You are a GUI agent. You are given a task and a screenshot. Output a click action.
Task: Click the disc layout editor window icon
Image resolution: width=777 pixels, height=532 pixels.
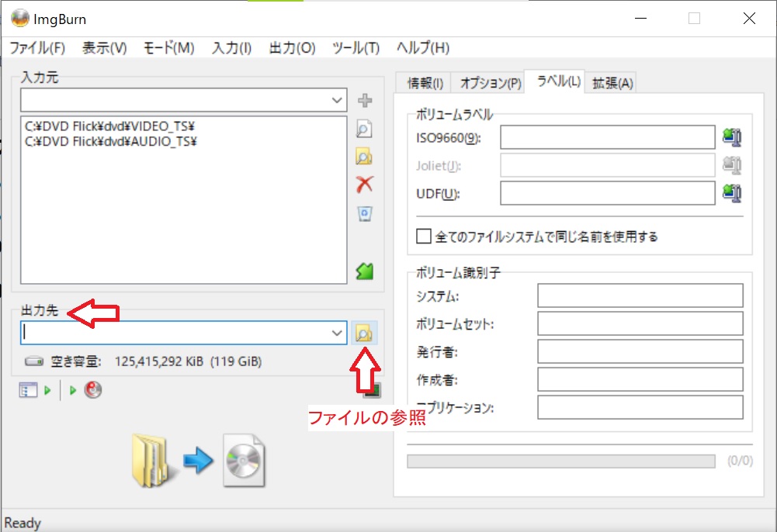[x=28, y=390]
